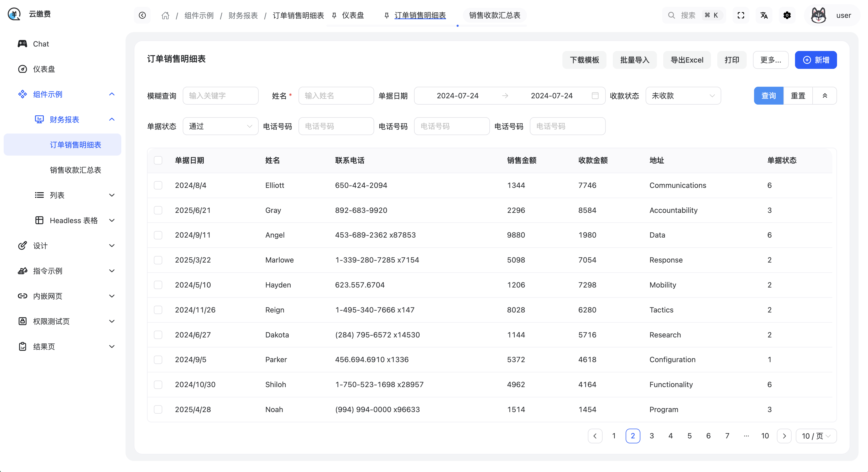Open the language translation icon

[764, 15]
